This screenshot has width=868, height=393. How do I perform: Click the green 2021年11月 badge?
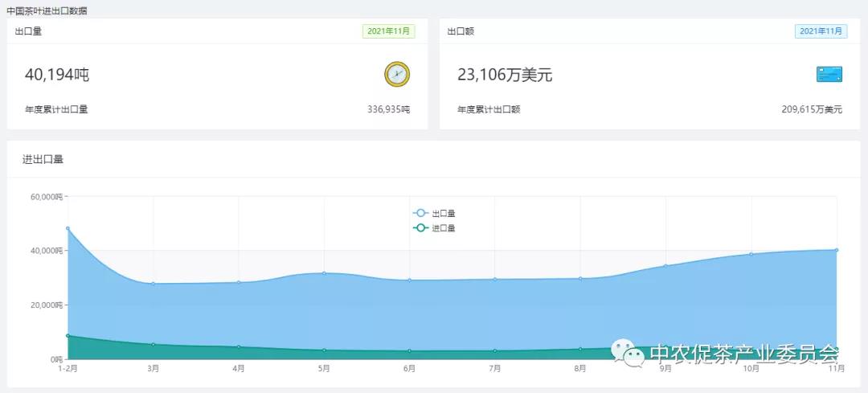389,31
